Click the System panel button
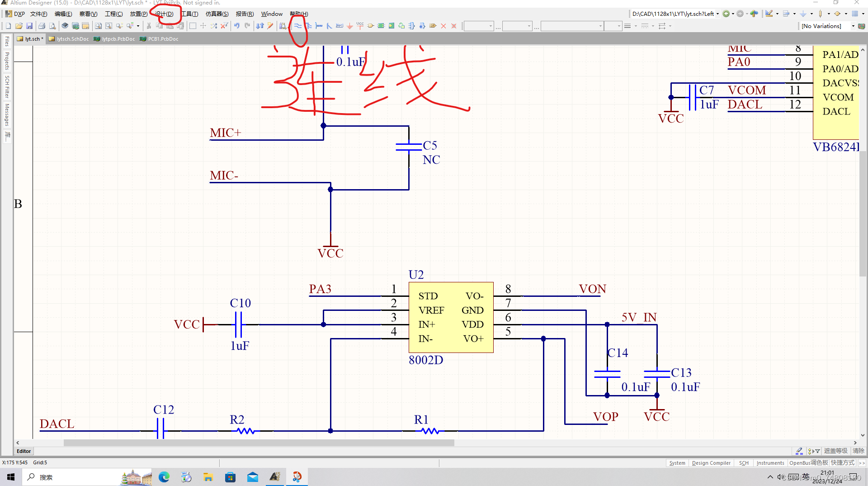The height and width of the screenshot is (486, 868). coord(677,463)
